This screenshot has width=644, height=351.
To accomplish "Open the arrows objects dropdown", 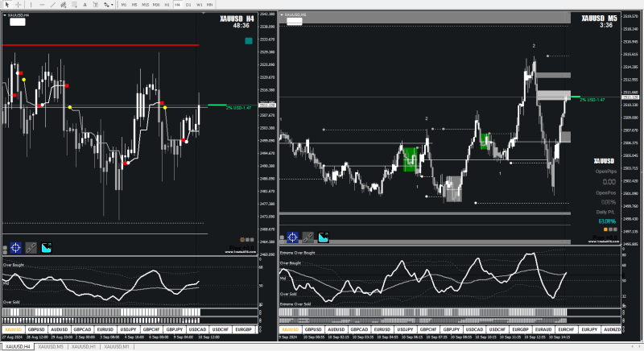I will [x=109, y=5].
